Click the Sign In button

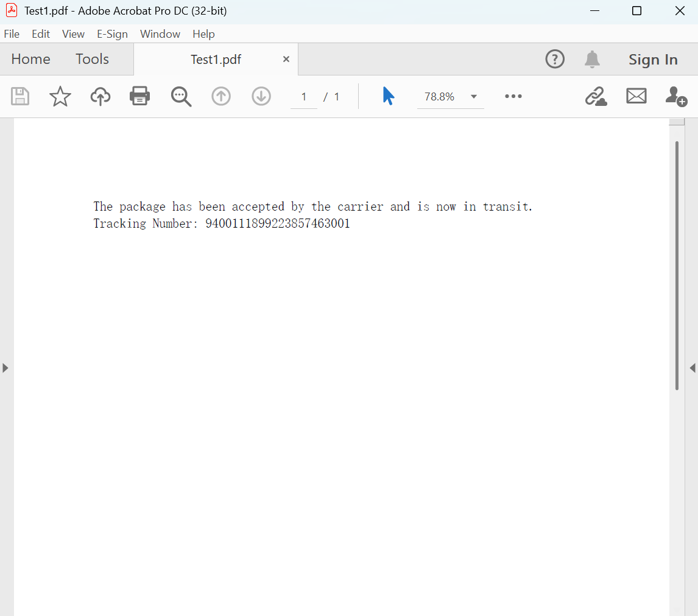(x=653, y=59)
